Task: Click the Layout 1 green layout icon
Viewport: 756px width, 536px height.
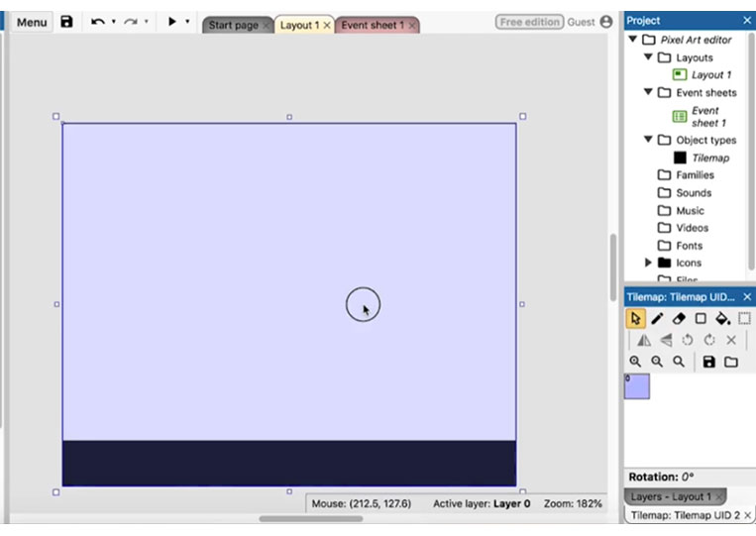Action: click(680, 74)
